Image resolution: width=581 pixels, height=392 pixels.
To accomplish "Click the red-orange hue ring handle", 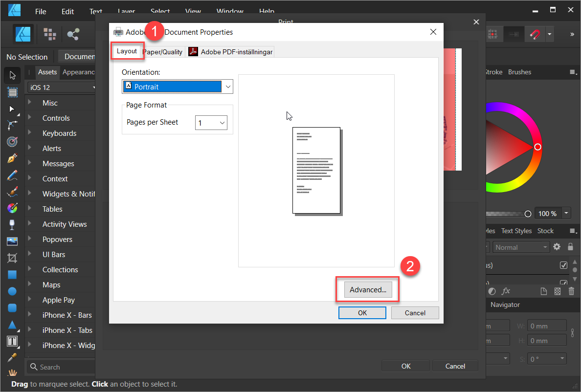I will pyautogui.click(x=537, y=147).
